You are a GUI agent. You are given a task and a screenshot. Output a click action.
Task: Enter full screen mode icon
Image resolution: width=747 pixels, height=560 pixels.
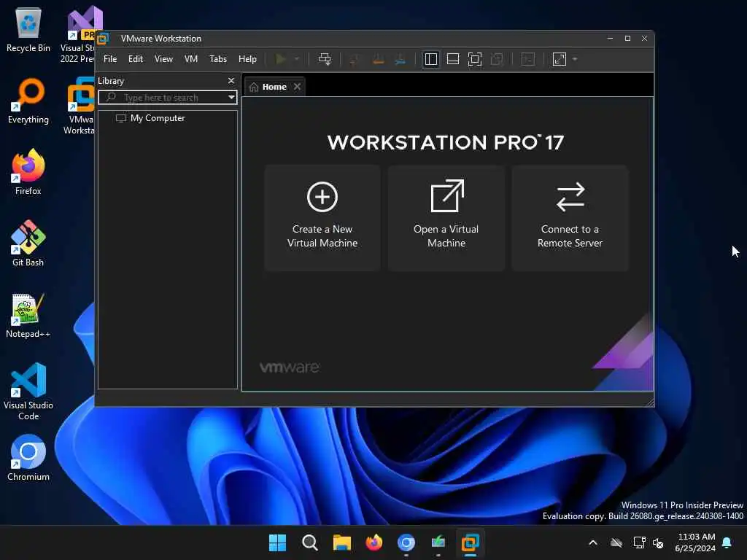pos(474,59)
